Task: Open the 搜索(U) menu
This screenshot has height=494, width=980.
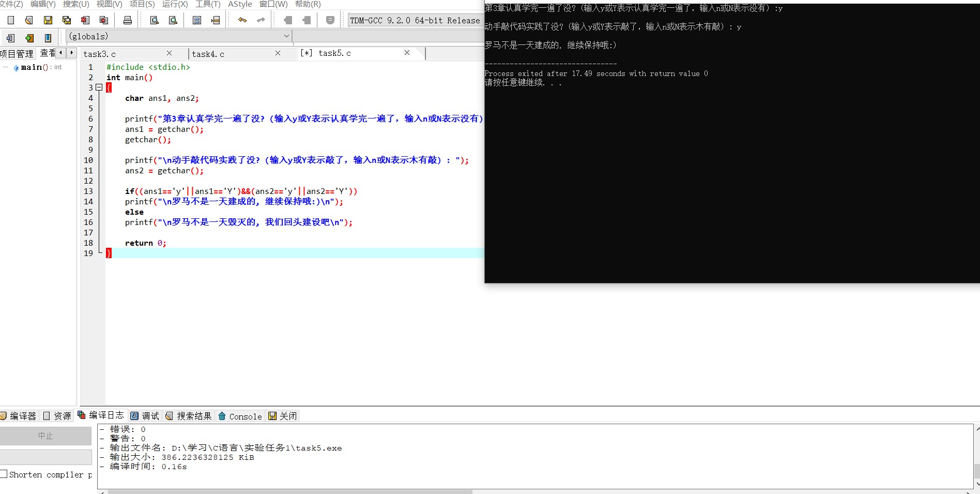Action: coord(76,4)
